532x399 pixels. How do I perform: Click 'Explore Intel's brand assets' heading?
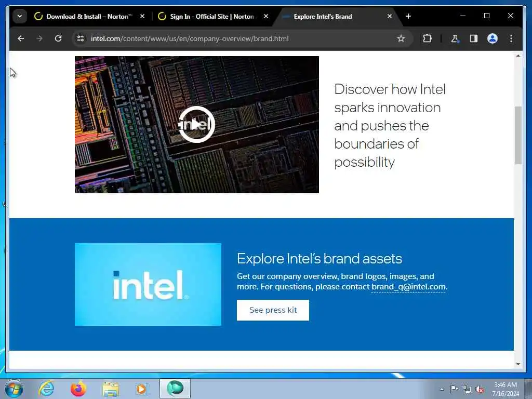pos(320,259)
